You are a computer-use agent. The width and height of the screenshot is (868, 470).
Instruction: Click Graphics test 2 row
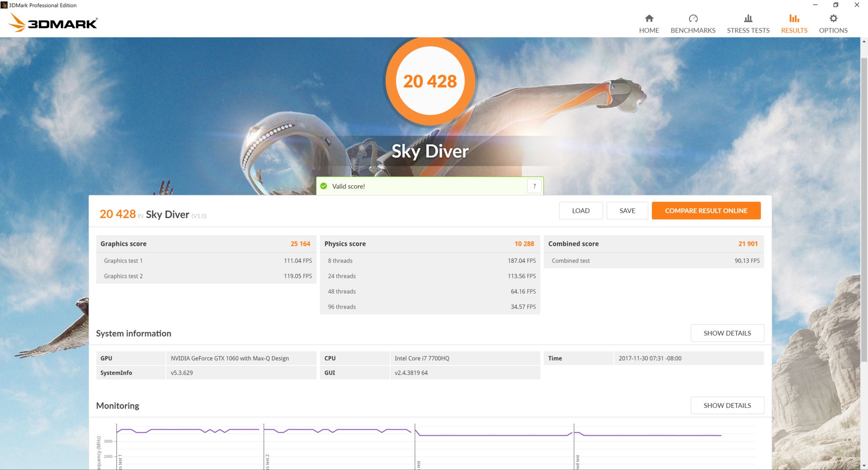(206, 276)
